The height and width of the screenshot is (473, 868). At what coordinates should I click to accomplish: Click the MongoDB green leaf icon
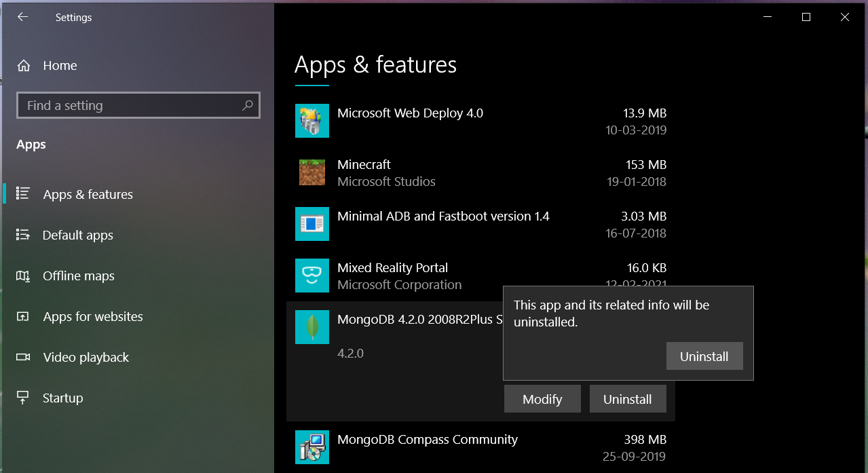coord(312,327)
